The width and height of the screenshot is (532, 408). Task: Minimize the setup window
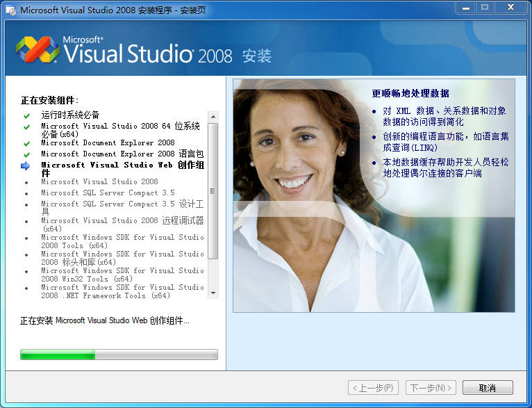[466, 8]
